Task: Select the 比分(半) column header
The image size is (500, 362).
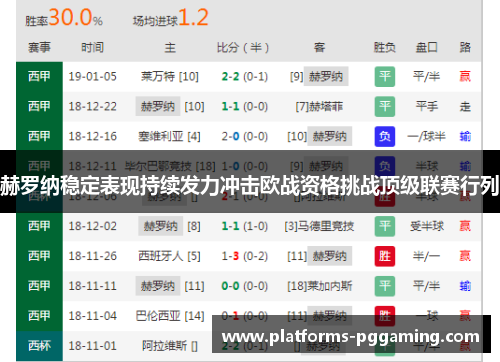Action: pyautogui.click(x=243, y=47)
